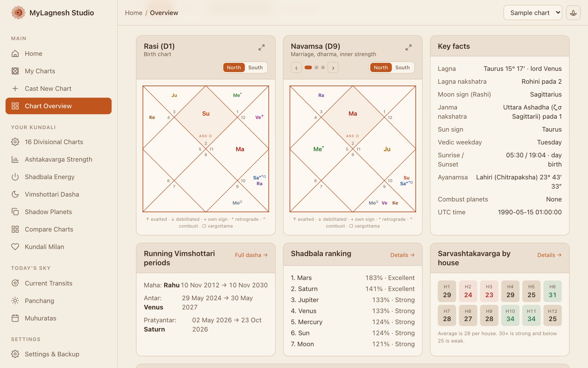
Task: Select the third divisional chart pagination dot
Action: [323, 67]
